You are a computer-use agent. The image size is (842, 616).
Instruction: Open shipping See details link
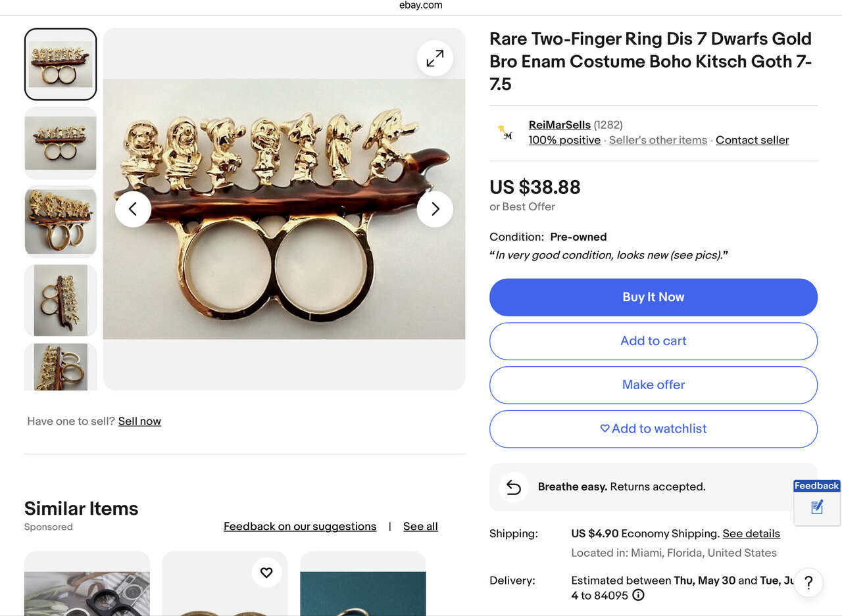751,534
